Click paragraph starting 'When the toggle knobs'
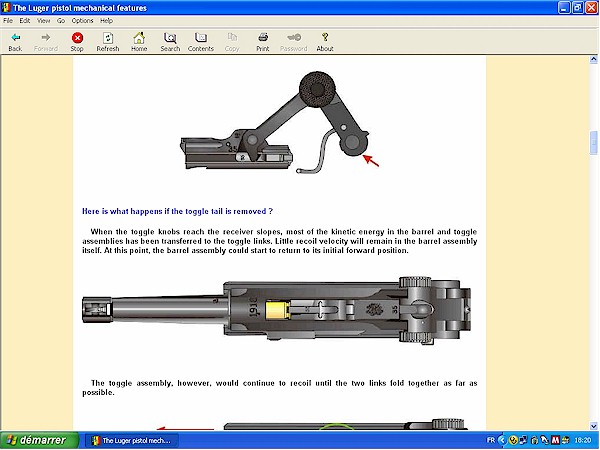The image size is (600, 450). pos(279,241)
